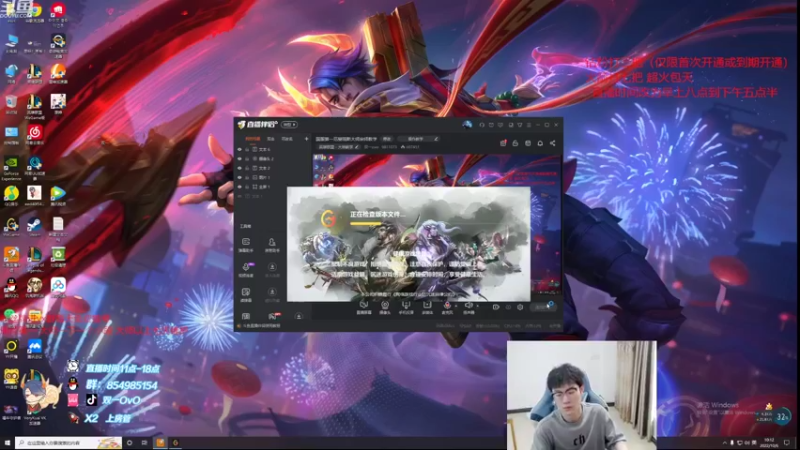Screen dimensions: 800x450
Task: Show hidden icons in system tray
Action: click(x=724, y=443)
